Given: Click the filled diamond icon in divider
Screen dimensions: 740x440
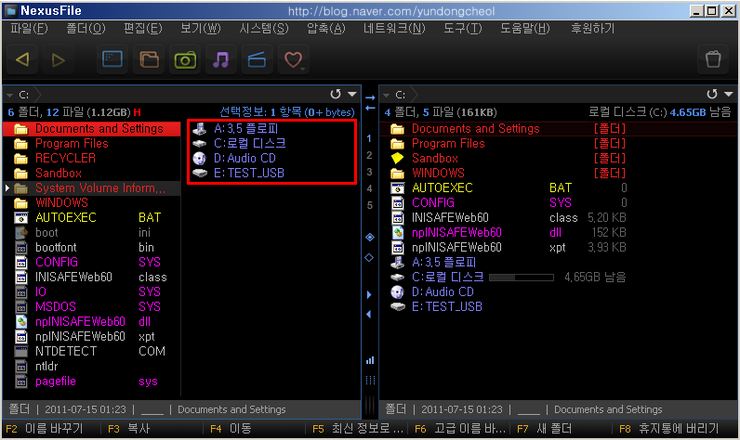Looking at the screenshot, I should click(370, 237).
